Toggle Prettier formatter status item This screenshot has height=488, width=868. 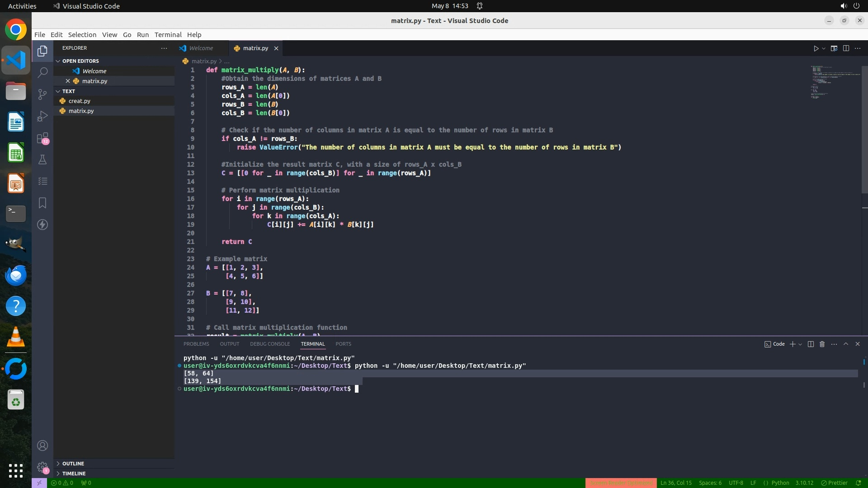point(835,483)
